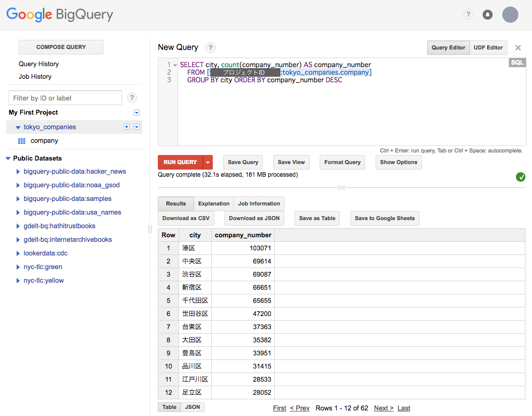Close the New Query editor panel

518,47
